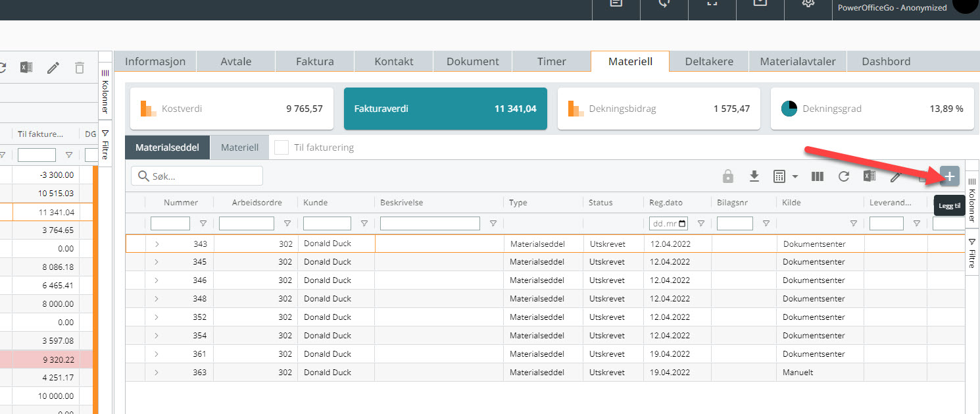
Task: Expand the row for Nummer 343
Action: click(x=157, y=244)
